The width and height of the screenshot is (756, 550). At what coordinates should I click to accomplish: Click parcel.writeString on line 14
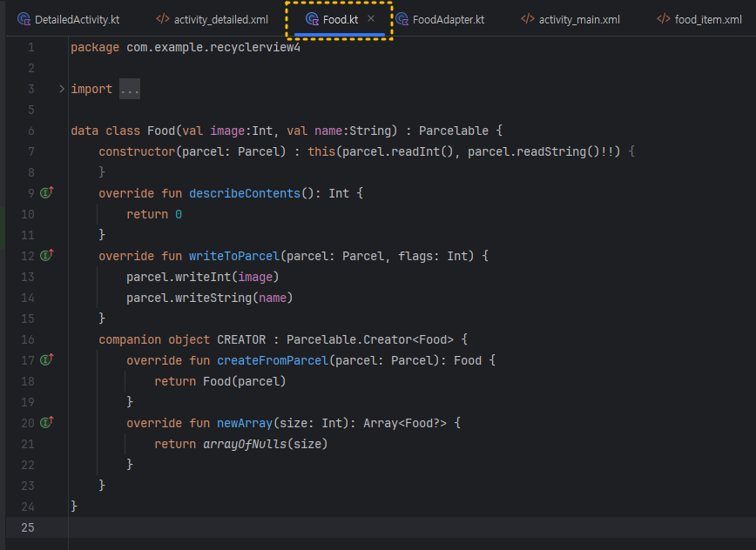(189, 298)
